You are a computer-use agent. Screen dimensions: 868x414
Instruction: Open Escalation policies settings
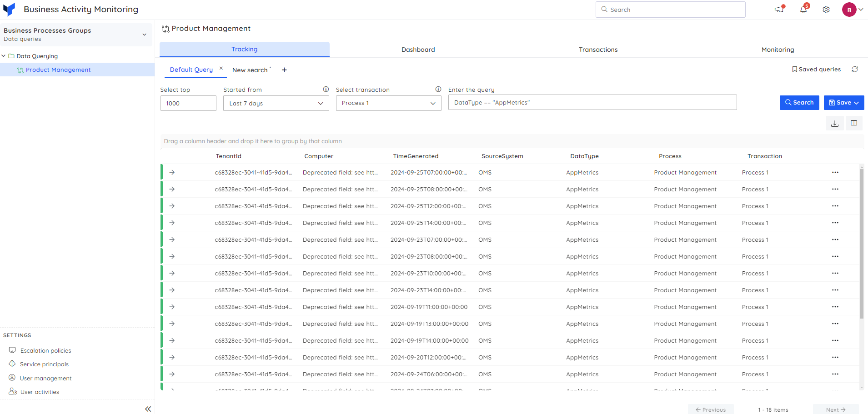[45, 350]
